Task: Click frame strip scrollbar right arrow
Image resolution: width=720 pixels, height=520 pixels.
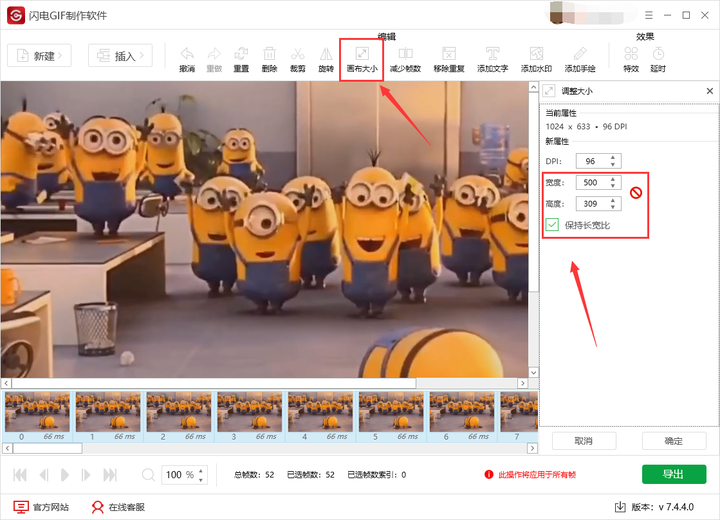Action: (532, 448)
